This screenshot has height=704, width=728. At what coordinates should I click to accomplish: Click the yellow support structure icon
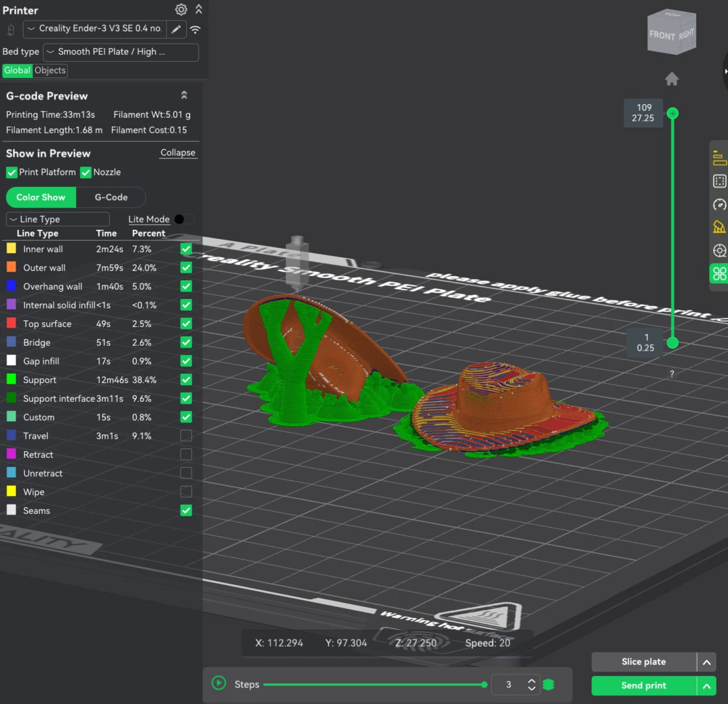(719, 227)
